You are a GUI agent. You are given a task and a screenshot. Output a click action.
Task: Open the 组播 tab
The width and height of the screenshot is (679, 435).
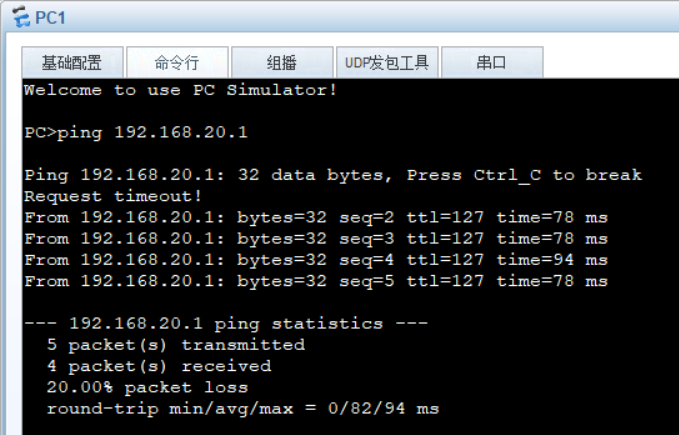[x=281, y=63]
